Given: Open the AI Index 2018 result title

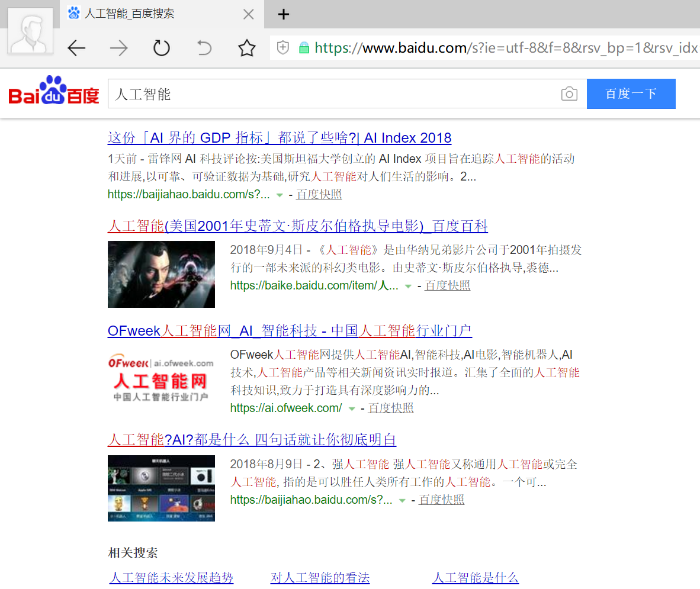Looking at the screenshot, I should pyautogui.click(x=280, y=138).
